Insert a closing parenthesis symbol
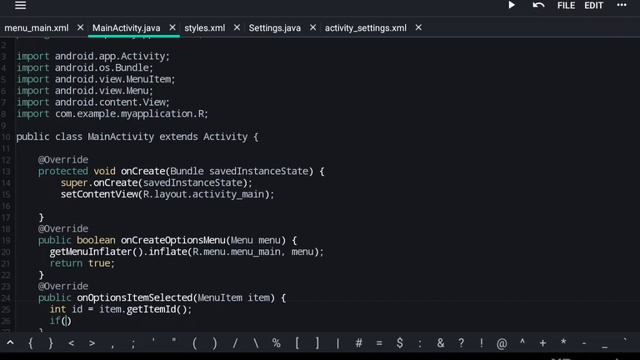This screenshot has width=640, height=360. tap(215, 343)
